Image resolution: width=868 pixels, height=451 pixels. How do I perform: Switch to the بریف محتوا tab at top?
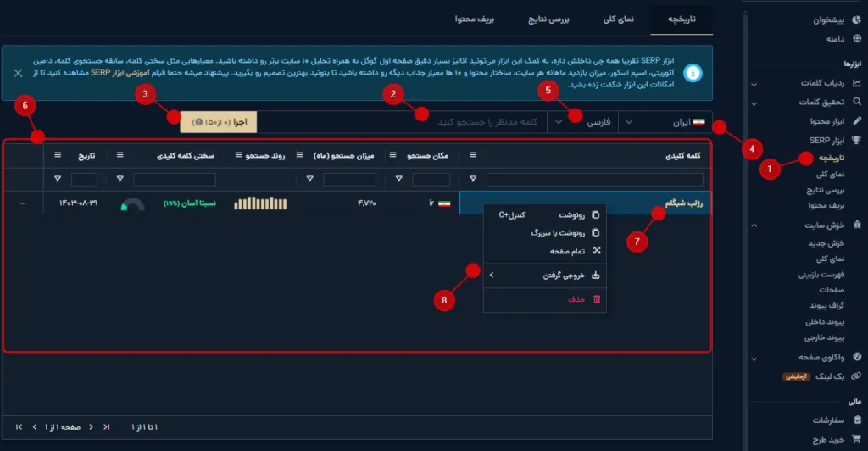click(x=475, y=19)
